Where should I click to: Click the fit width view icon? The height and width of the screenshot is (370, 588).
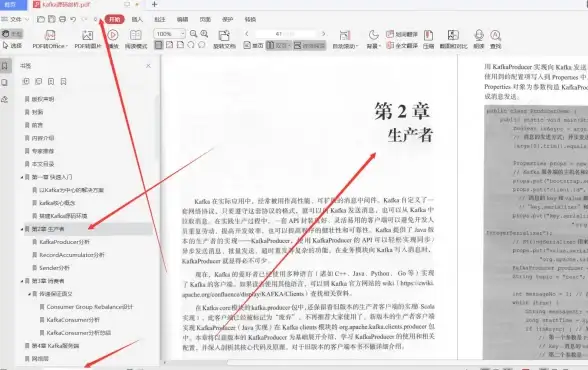pos(180,45)
